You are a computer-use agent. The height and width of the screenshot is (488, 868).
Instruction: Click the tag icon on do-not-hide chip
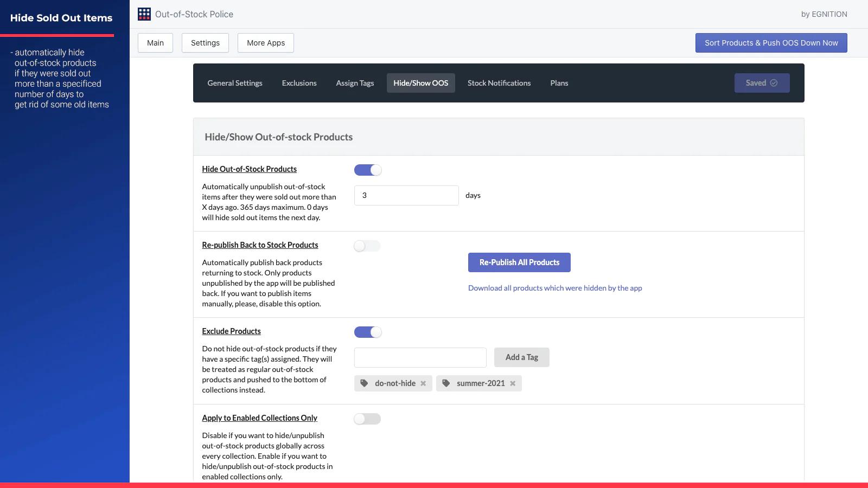pos(365,383)
